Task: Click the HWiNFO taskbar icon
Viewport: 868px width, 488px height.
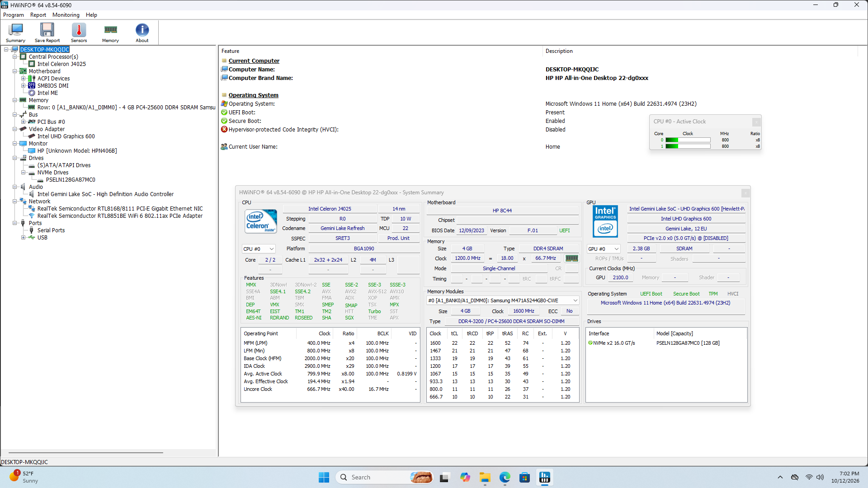Action: [x=545, y=477]
